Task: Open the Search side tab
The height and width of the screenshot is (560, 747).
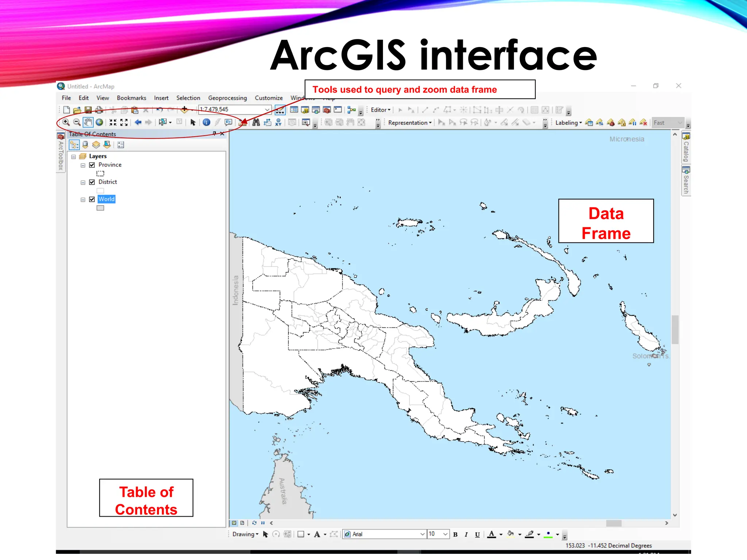Action: tap(686, 180)
